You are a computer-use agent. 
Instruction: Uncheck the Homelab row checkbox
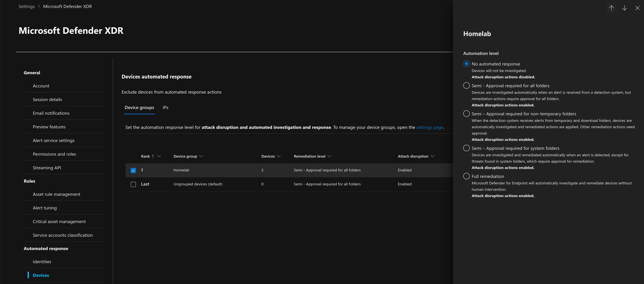pyautogui.click(x=133, y=170)
